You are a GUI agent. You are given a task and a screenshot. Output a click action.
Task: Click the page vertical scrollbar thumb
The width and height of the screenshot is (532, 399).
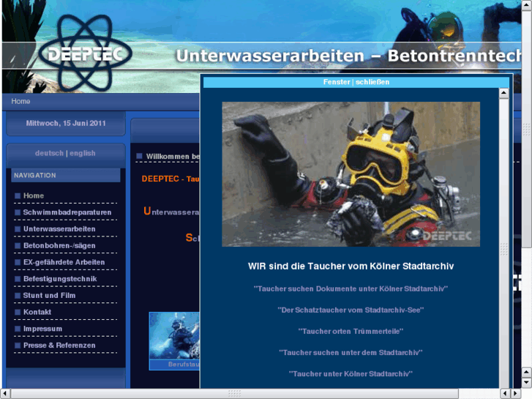[526, 129]
